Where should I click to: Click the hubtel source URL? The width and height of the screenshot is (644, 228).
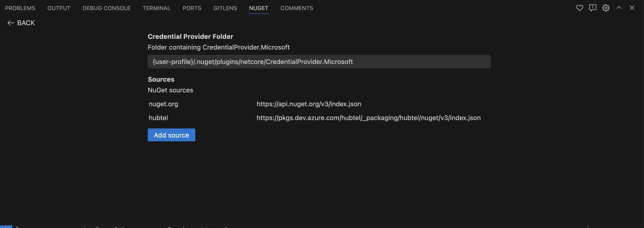coord(368,118)
